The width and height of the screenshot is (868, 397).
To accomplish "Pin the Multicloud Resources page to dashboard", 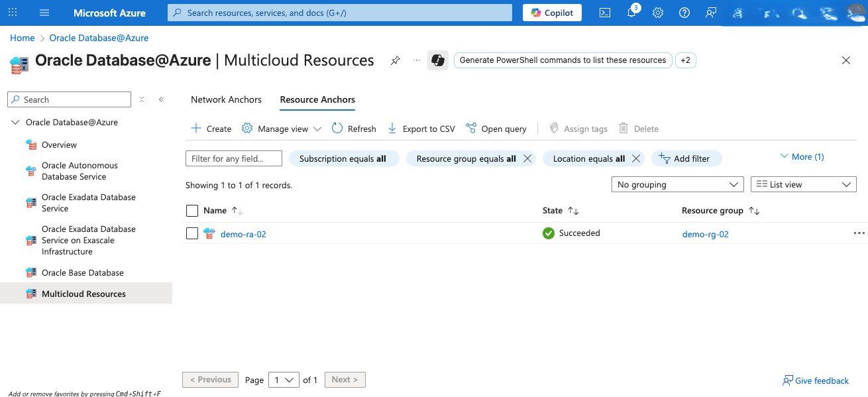I will coord(395,60).
